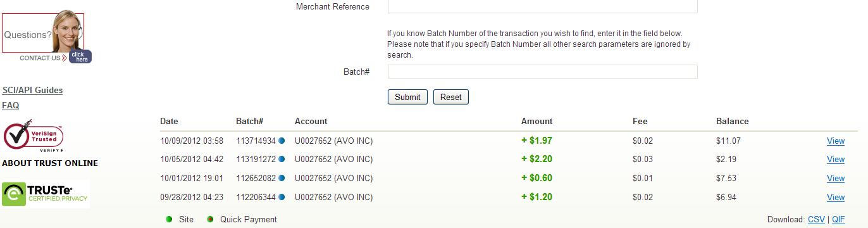Open the TRUSTe Certified Privacy badge
Viewport: 868px width, 228px height.
pos(46,194)
